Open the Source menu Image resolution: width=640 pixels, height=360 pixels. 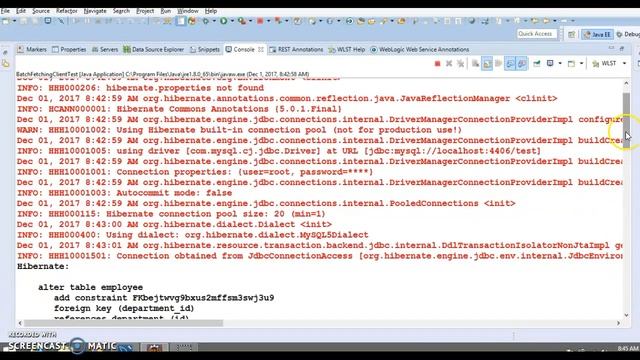point(41,11)
